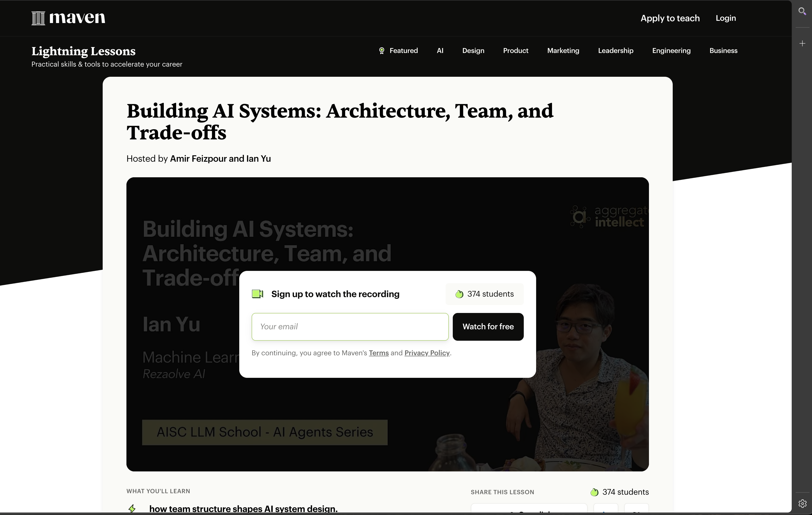Open the settings gear in right sidebar
This screenshot has height=515, width=812.
(802, 504)
